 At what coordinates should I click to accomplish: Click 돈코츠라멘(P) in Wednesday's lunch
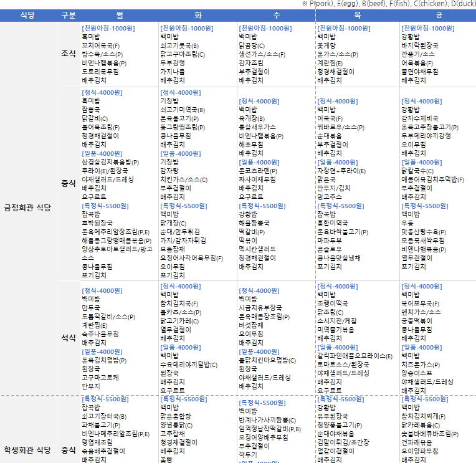pyautogui.click(x=267, y=171)
